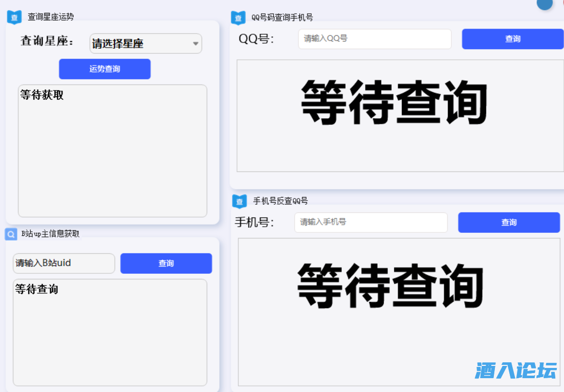Click the 请输入B站uid input field
This screenshot has height=392, width=564.
(x=63, y=263)
